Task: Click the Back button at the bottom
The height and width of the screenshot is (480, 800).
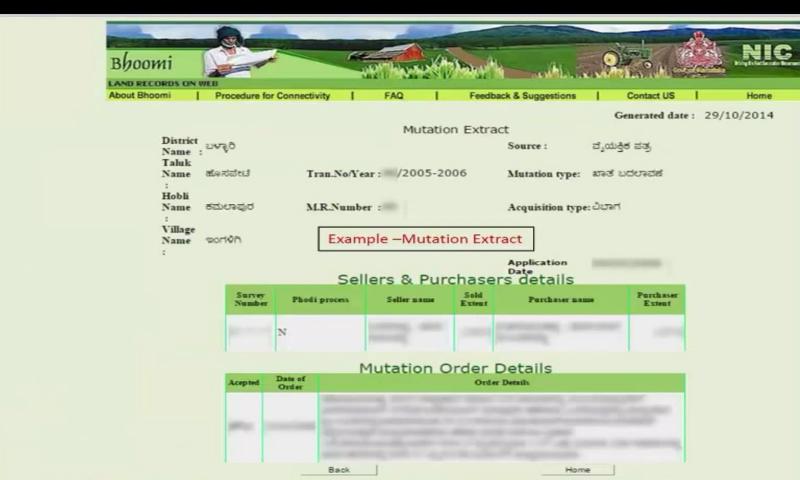Action: (x=339, y=470)
